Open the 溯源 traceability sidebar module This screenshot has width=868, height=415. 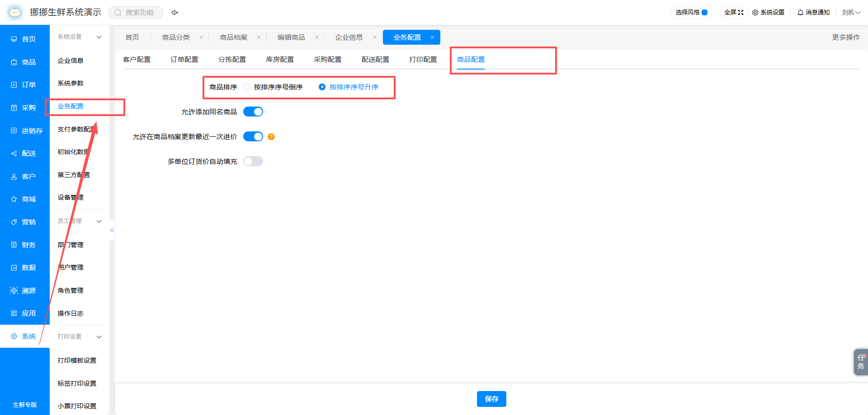(x=24, y=290)
